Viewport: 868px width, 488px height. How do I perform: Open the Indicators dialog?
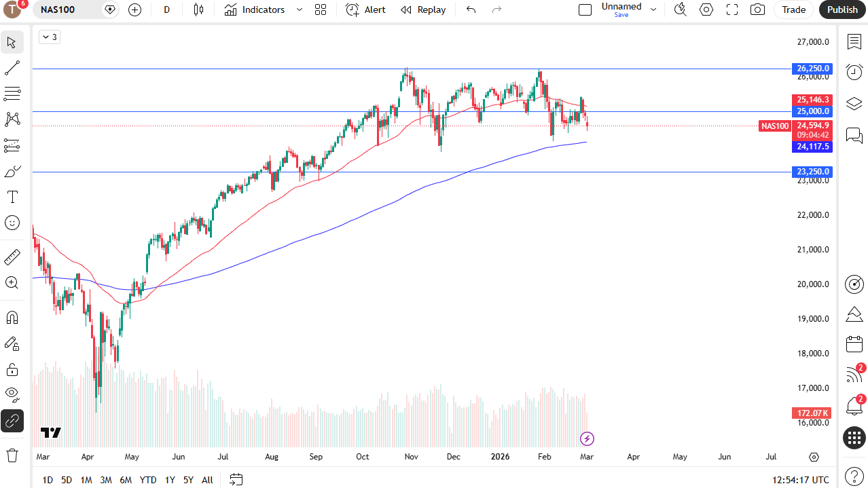[x=255, y=10]
